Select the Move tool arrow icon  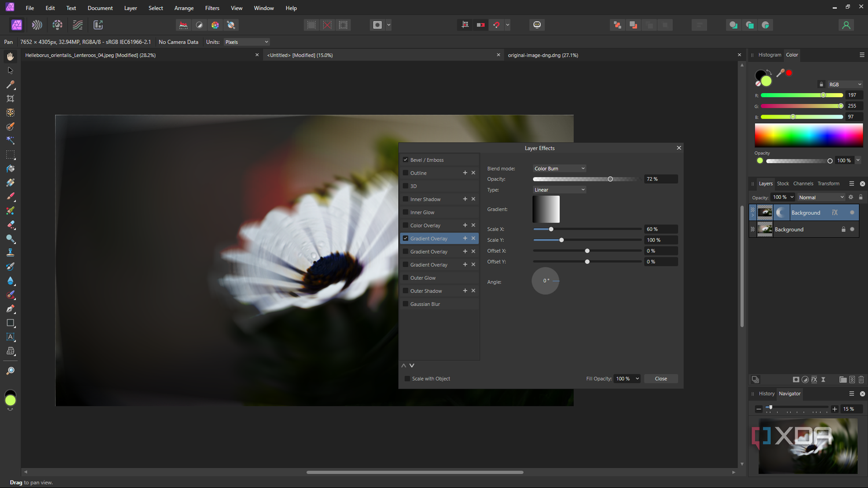tap(10, 71)
